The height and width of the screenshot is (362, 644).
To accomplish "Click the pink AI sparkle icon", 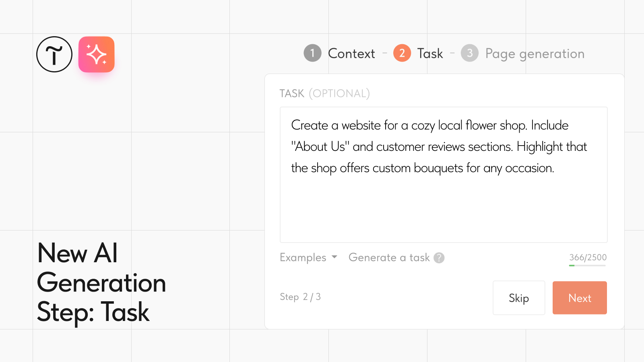I will [x=97, y=54].
